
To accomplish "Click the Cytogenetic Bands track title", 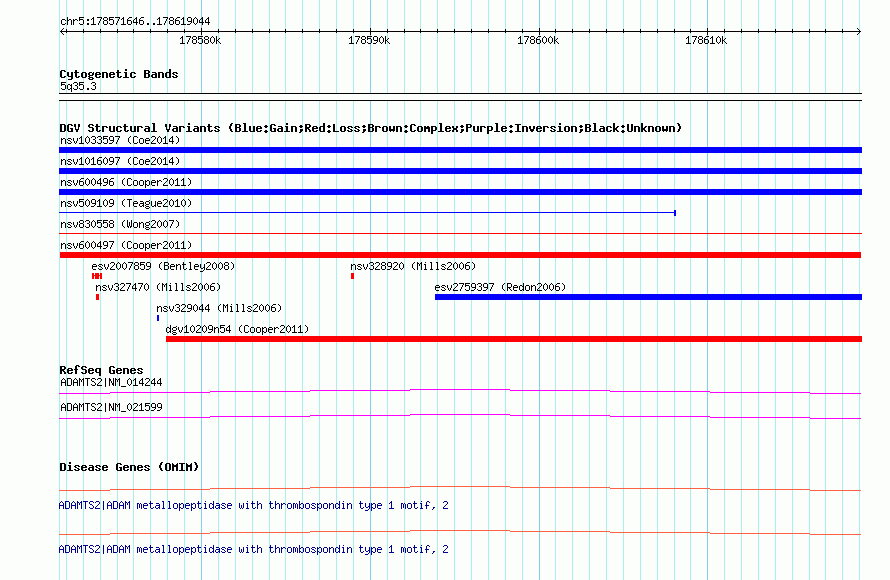I will tap(119, 74).
